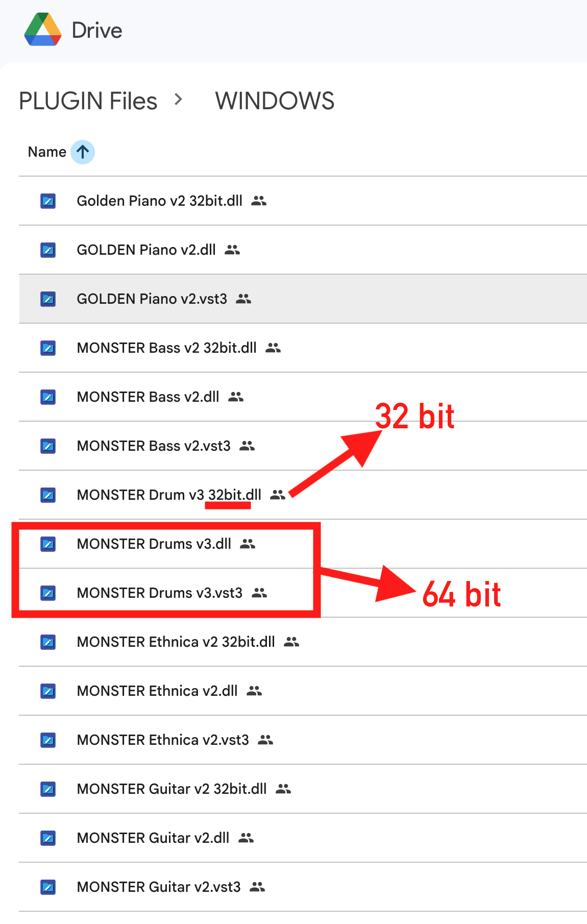Click file icon of MONSTER Ethnica v2 32bit.dll
587x924 pixels.
click(48, 642)
